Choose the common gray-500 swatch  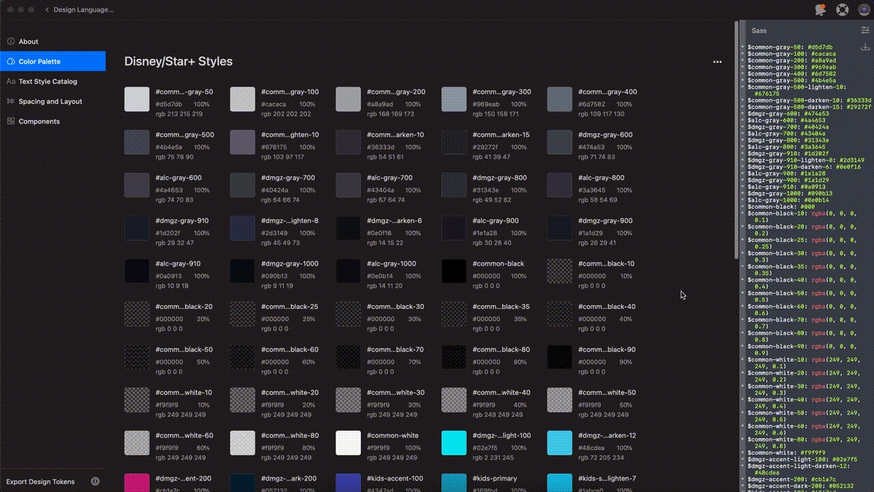137,142
